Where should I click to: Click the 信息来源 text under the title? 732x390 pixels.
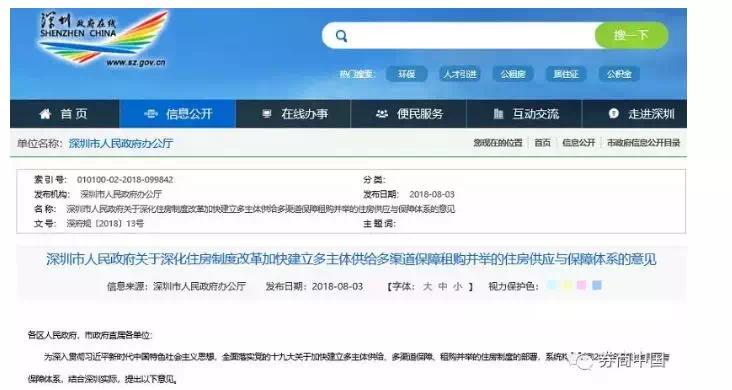(x=176, y=286)
